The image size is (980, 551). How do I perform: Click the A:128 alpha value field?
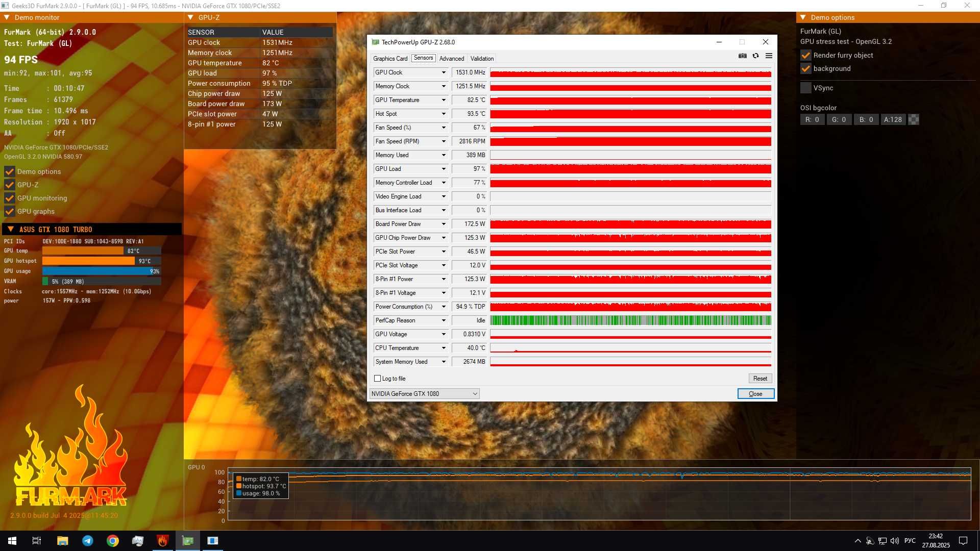(x=893, y=119)
